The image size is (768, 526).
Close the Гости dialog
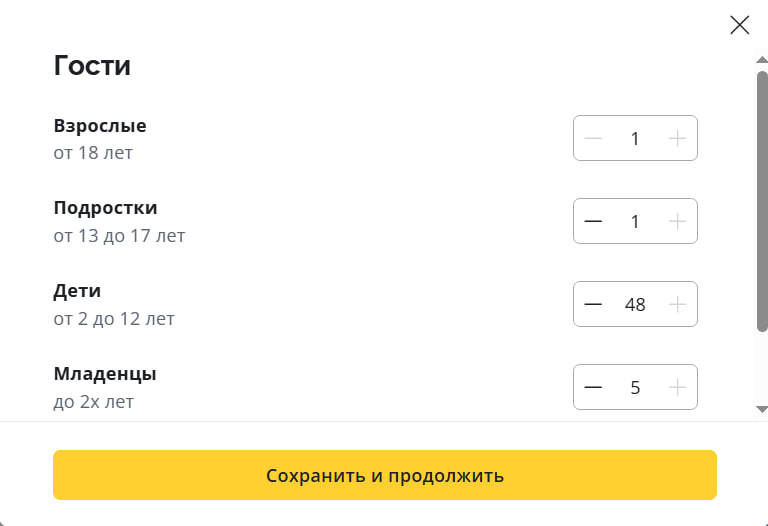point(740,25)
